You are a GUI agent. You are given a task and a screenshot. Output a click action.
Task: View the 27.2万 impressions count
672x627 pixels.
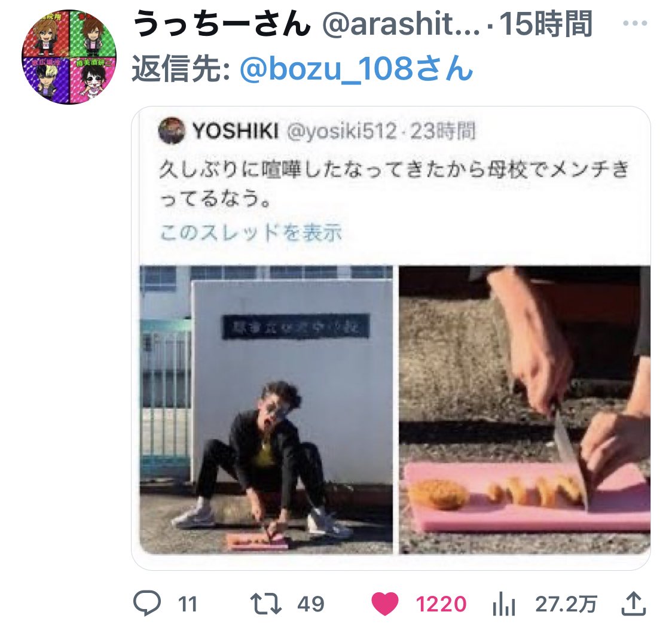566,604
